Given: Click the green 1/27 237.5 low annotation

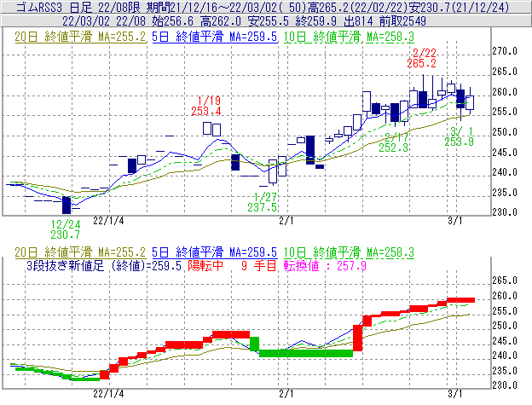Looking at the screenshot, I should (x=263, y=202).
